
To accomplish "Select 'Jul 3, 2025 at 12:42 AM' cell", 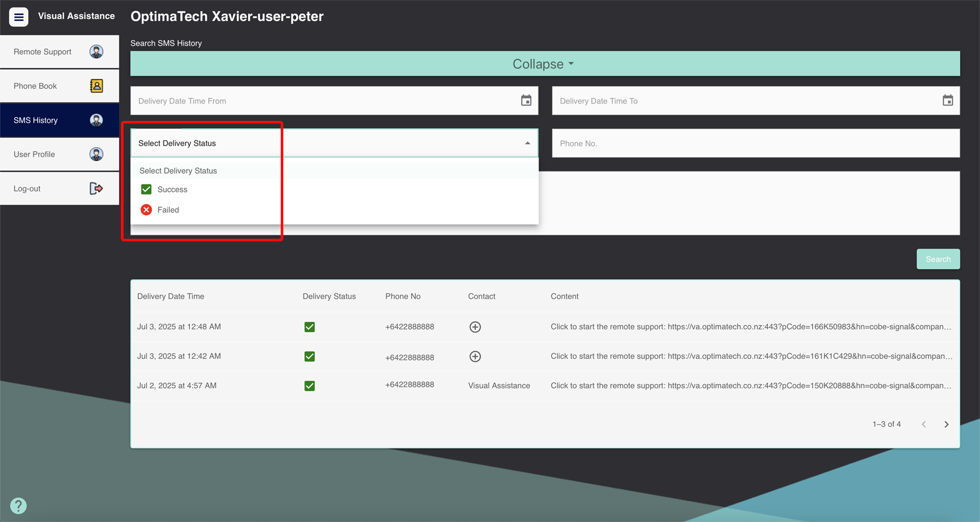I will (x=179, y=356).
